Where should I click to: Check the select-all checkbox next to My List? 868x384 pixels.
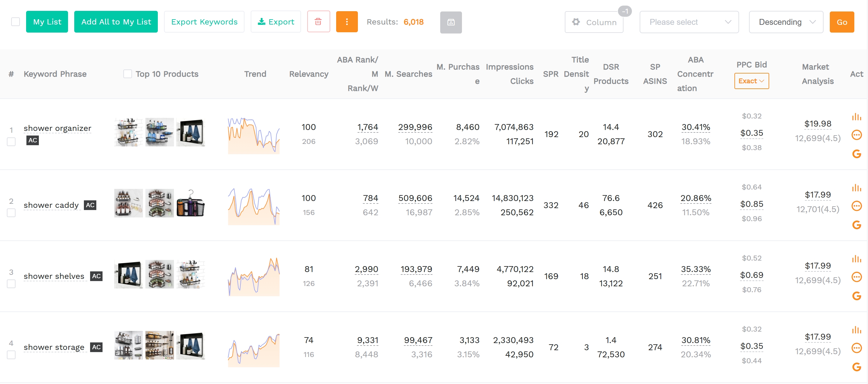click(16, 21)
